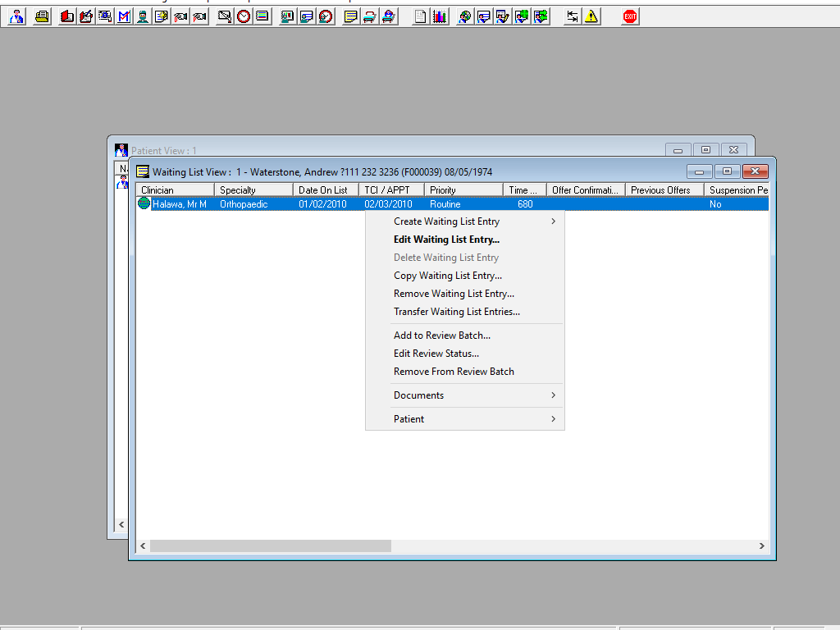Click the person with red no-entry icon
The image size is (840, 630).
tap(325, 16)
